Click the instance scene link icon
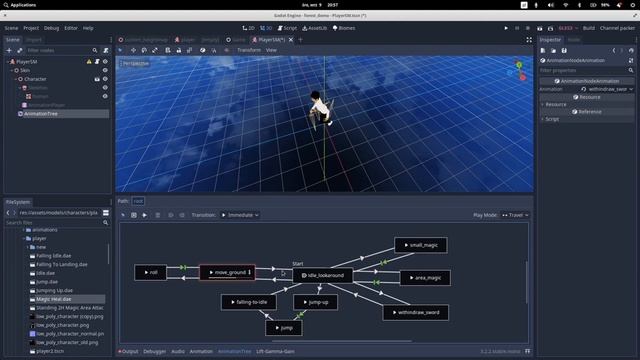This screenshot has height=360, width=640. [x=20, y=50]
